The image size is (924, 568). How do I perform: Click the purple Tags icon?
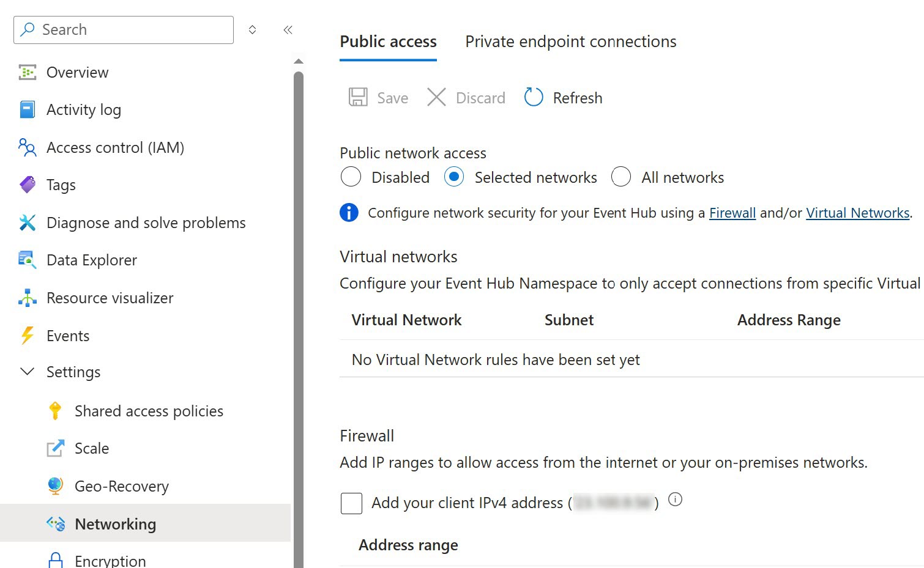[x=28, y=185]
